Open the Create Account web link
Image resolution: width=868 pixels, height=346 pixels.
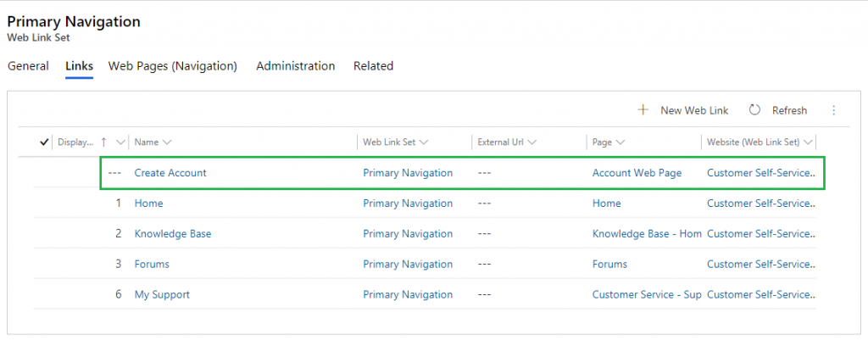pos(170,173)
